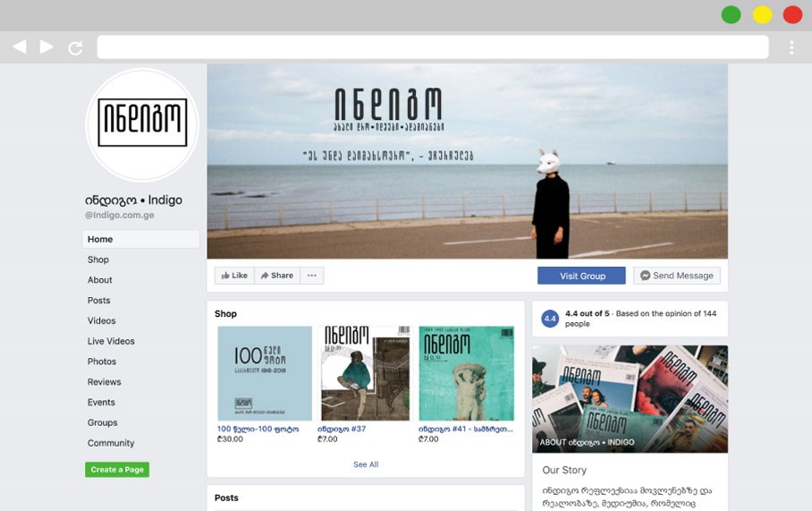Click the browser forward arrow
The height and width of the screenshot is (511, 812).
(47, 47)
